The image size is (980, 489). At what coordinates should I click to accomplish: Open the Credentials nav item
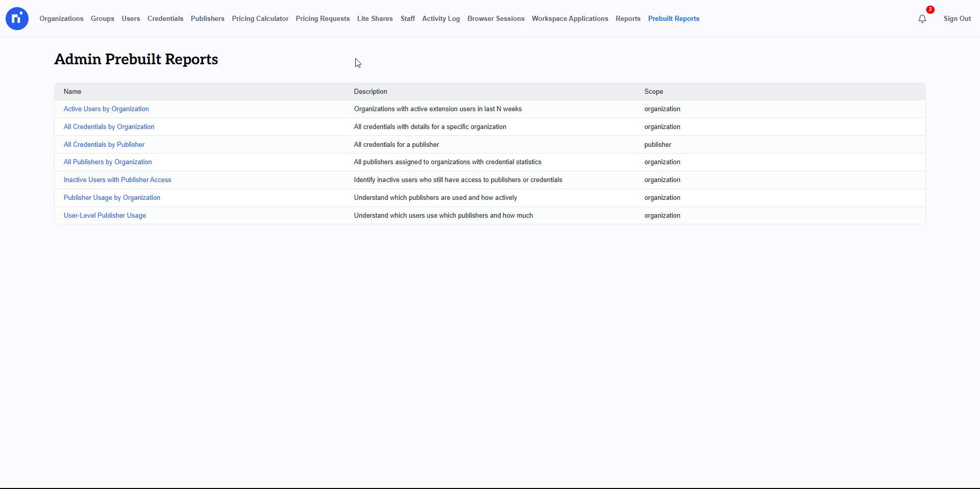click(165, 19)
